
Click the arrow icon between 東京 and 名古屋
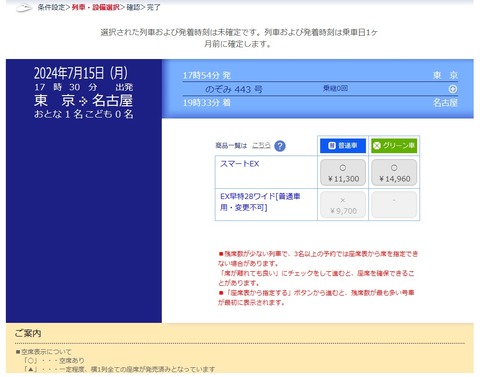[x=83, y=101]
